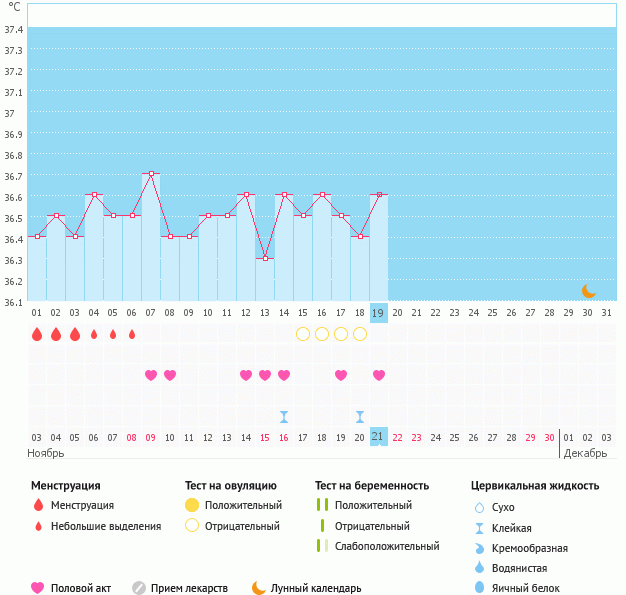
Task: Click the sticky fluid icon on day 18
Action: click(x=360, y=416)
